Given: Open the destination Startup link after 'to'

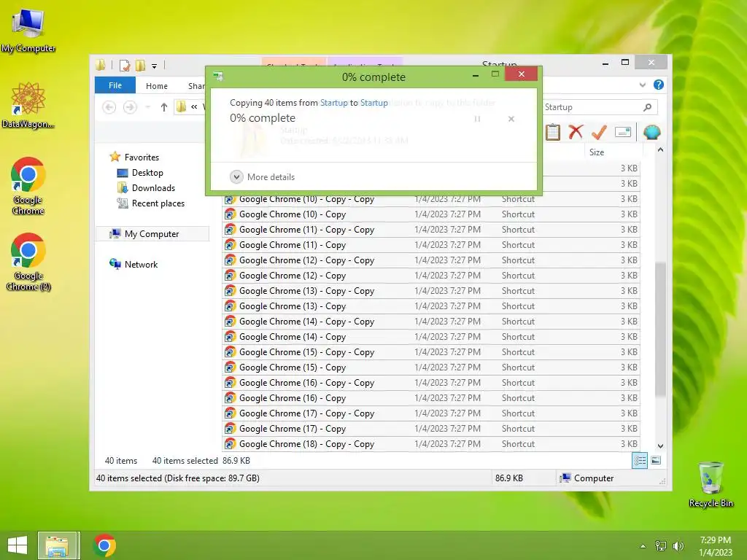Looking at the screenshot, I should click(374, 103).
